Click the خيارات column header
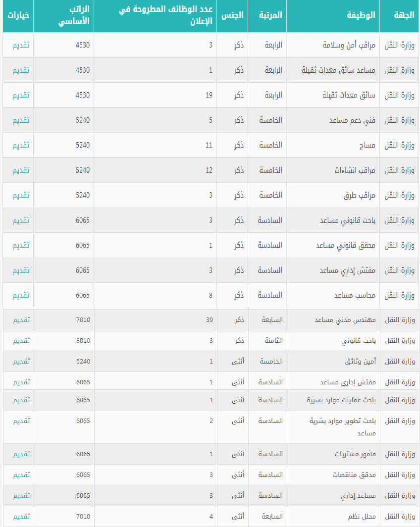 pos(18,15)
